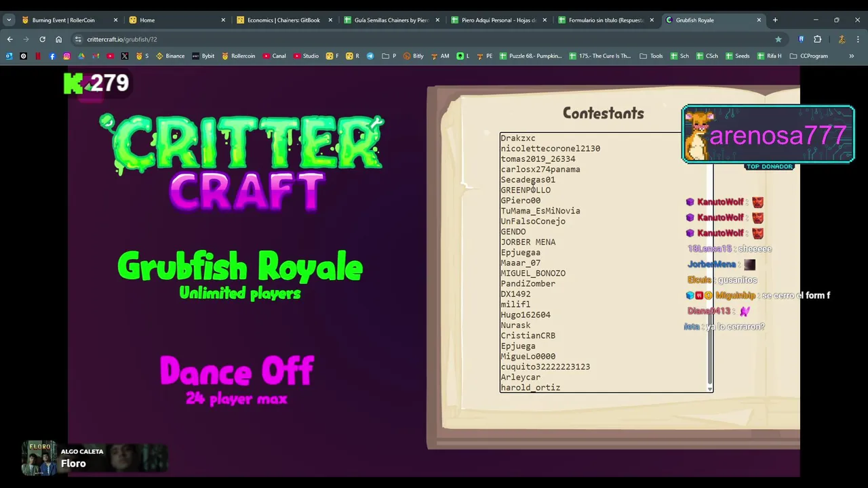
Task: Select contestant 'PandiZomber'
Action: tap(528, 283)
